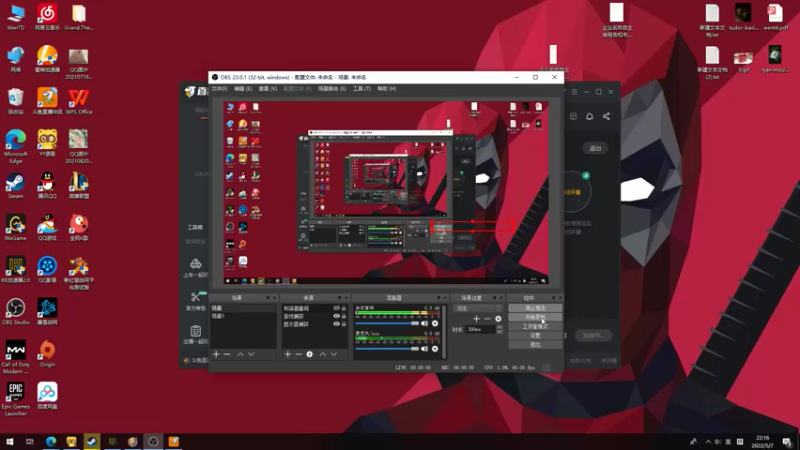Open the scene transition type dropdown
Viewport: 800px width, 450px height.
[x=478, y=308]
